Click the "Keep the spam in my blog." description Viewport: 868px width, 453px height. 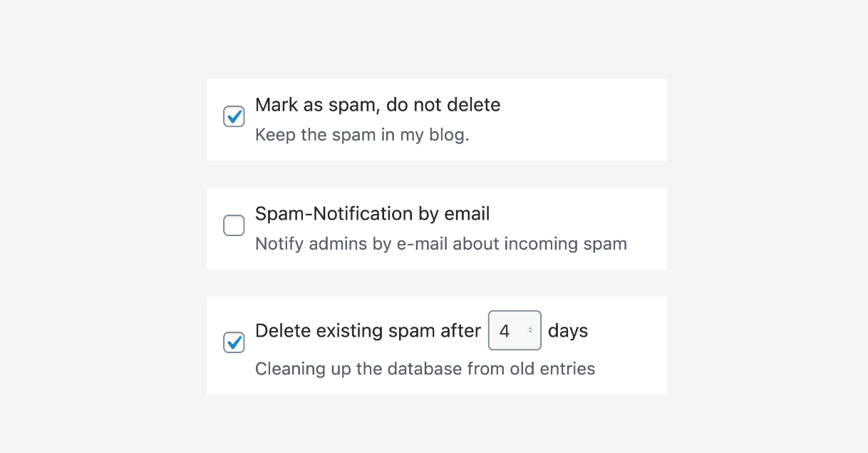tap(362, 135)
